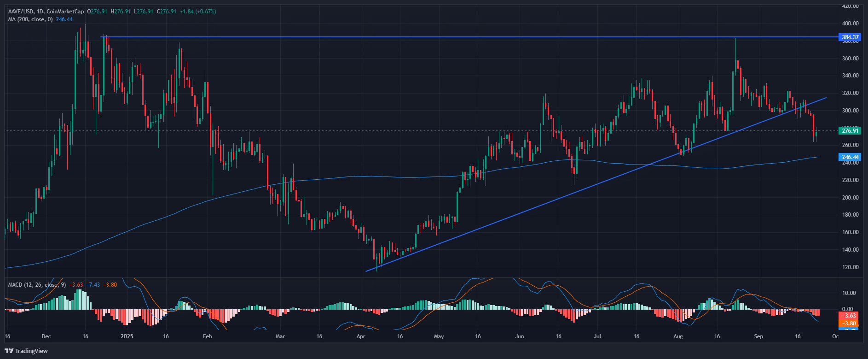This screenshot has height=359, width=868.
Task: Click the Sep label on time axis
Action: point(758,336)
